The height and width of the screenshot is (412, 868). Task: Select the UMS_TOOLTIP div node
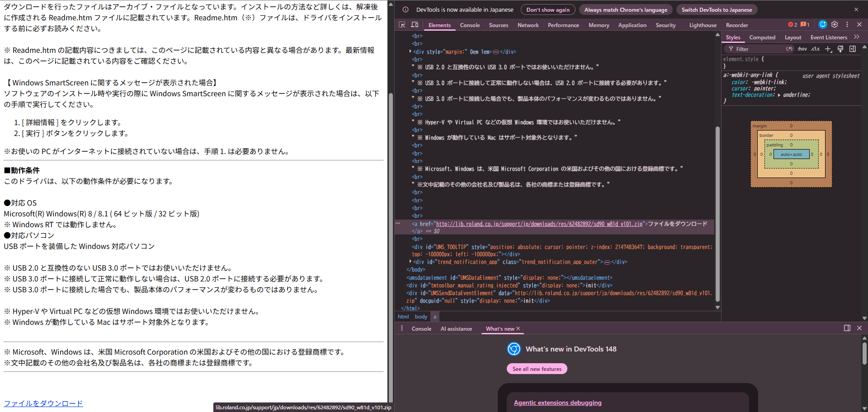tap(562, 250)
